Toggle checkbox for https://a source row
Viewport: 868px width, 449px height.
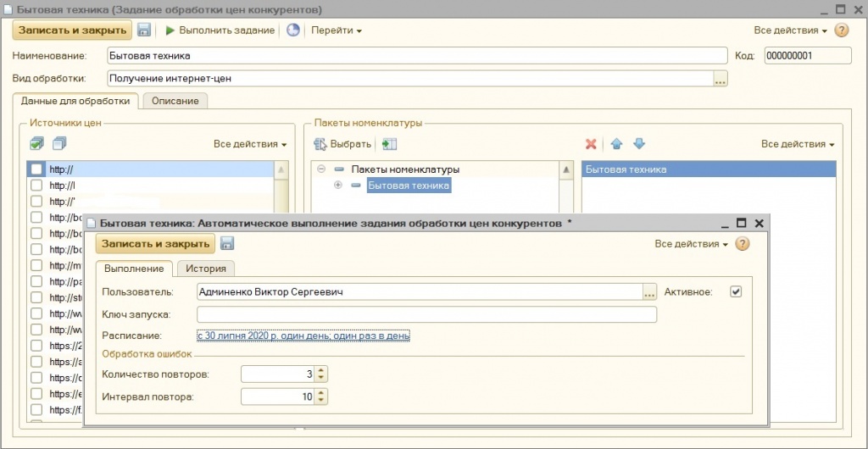pos(36,362)
